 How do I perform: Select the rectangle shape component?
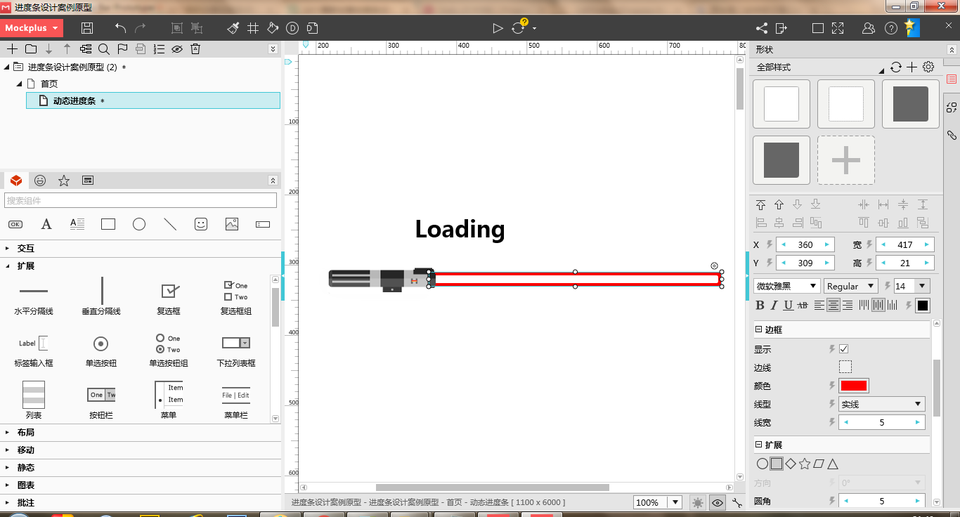click(x=108, y=224)
